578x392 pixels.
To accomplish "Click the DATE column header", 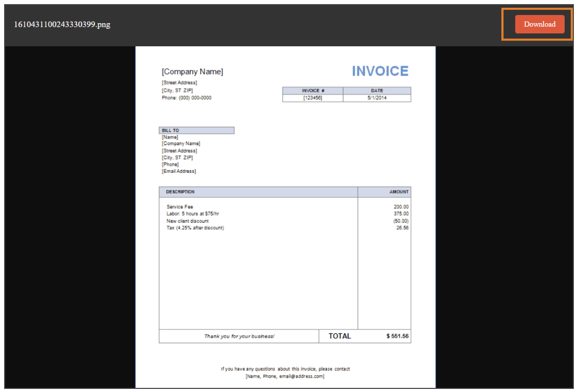I will pyautogui.click(x=377, y=91).
